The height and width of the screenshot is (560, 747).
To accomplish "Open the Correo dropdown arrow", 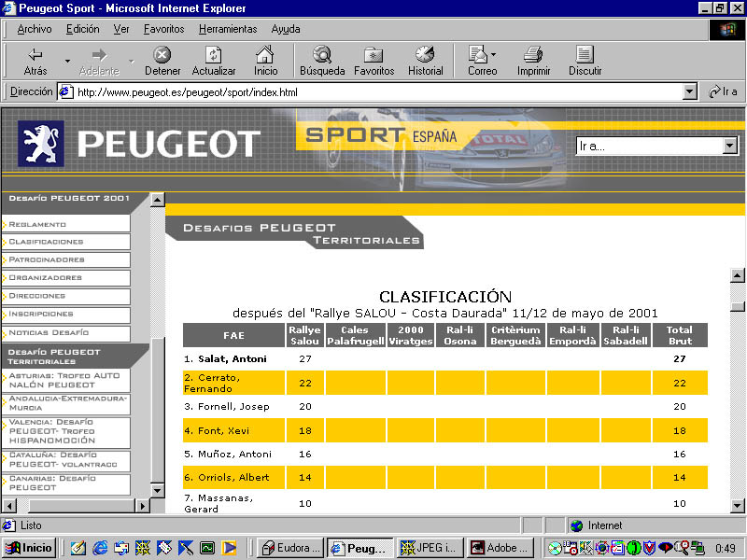I will click(x=493, y=55).
